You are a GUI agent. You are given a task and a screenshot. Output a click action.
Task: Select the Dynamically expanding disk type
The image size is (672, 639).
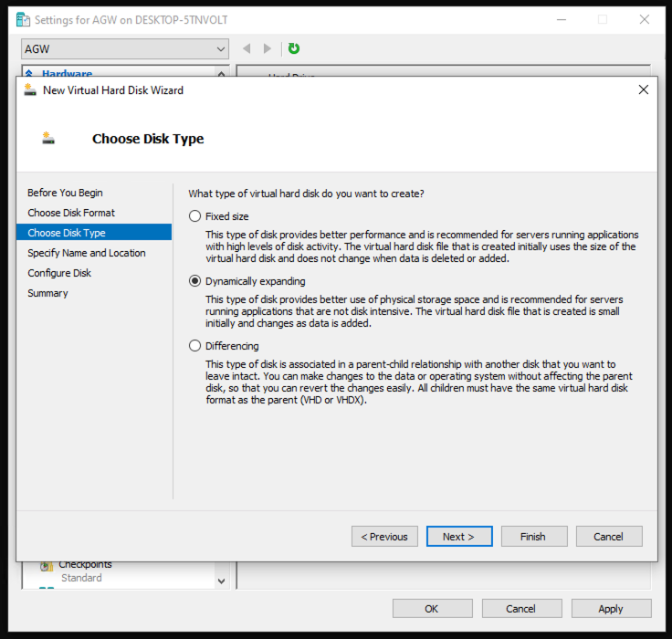point(194,281)
